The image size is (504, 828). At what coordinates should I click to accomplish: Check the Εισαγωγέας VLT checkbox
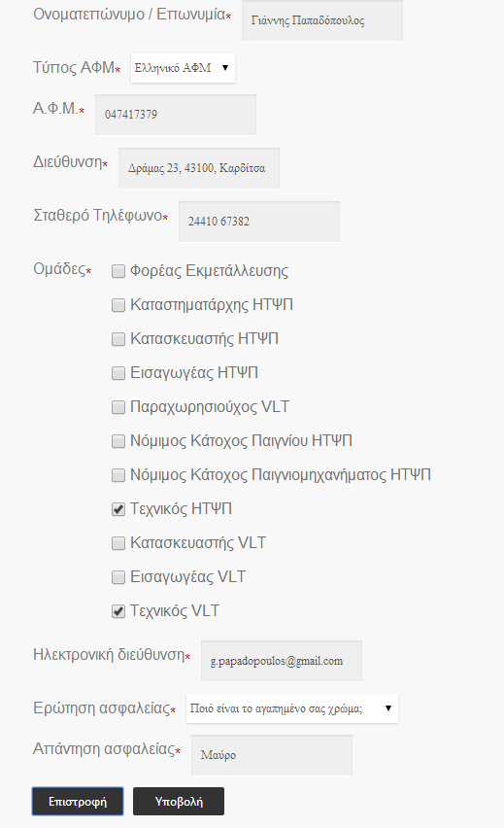pyautogui.click(x=118, y=577)
